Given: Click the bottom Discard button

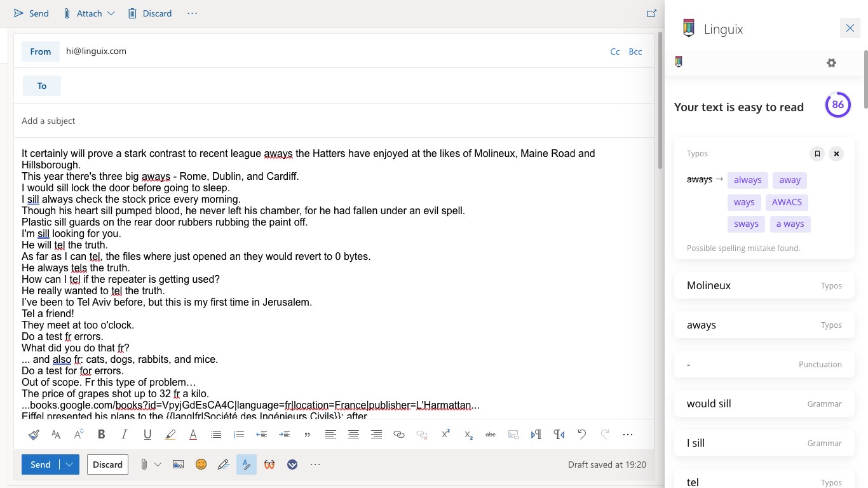Looking at the screenshot, I should click(x=107, y=464).
